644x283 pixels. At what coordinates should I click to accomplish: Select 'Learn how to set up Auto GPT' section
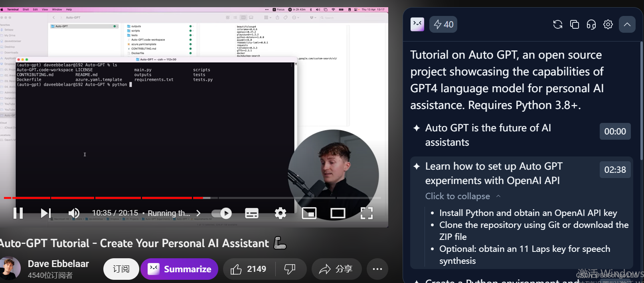(x=494, y=173)
